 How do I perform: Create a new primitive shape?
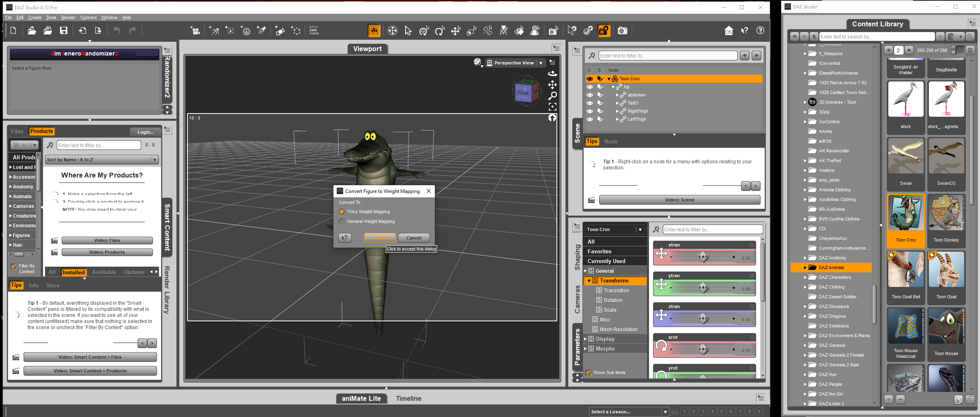(x=280, y=30)
